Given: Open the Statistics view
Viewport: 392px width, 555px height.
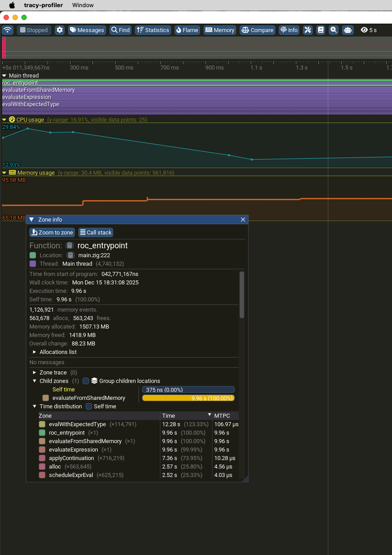Looking at the screenshot, I should pos(153,30).
